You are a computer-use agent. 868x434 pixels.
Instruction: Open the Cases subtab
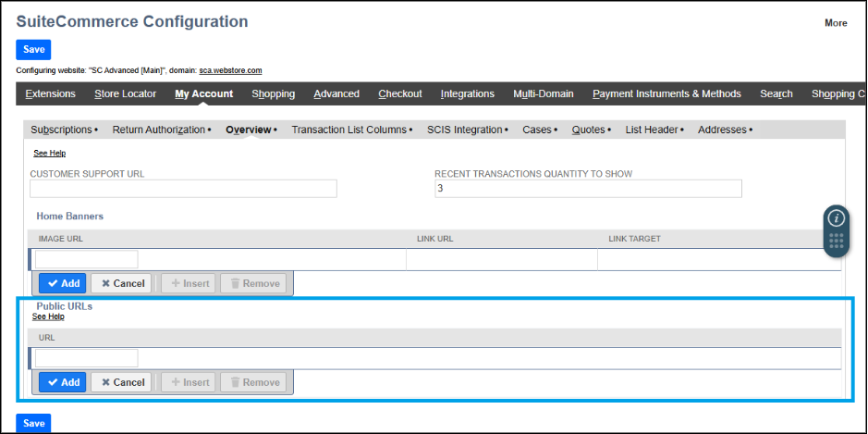[x=537, y=130]
